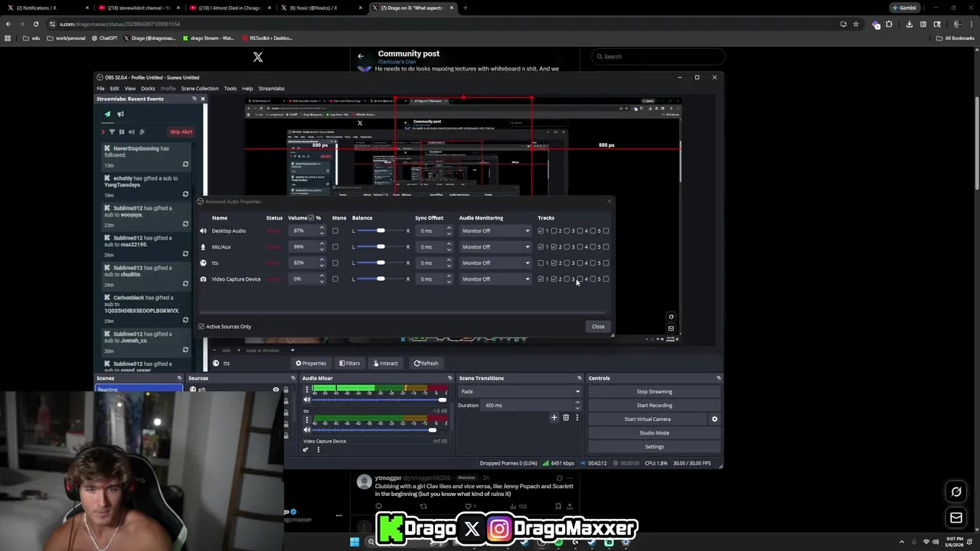Click the Mic/Aux microphone icon

(x=203, y=246)
